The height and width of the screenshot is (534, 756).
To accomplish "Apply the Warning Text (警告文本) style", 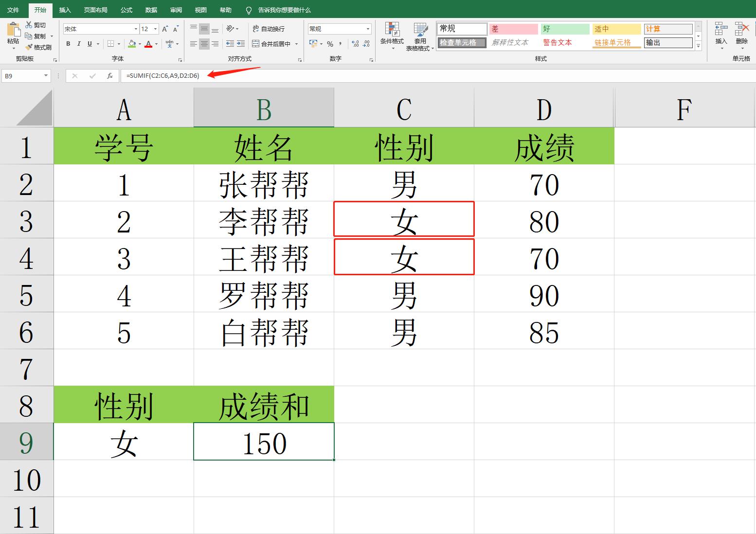I will [565, 43].
